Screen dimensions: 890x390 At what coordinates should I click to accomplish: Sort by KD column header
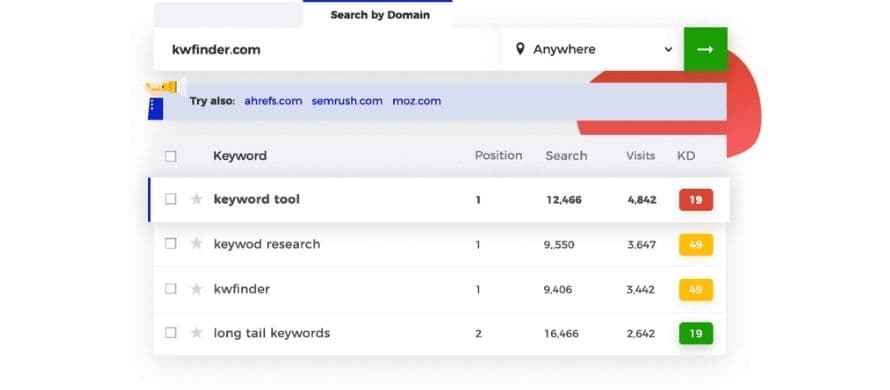686,156
